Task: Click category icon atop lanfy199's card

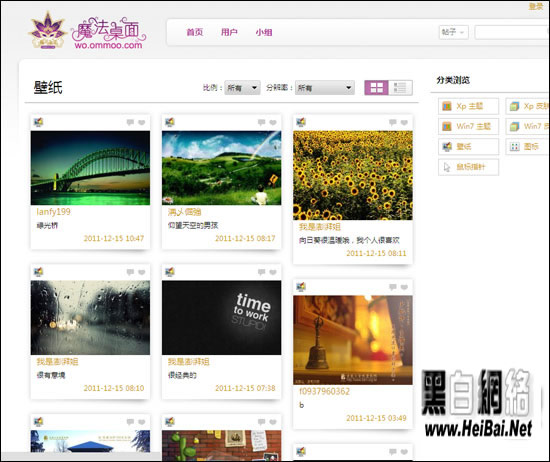Action: coord(38,122)
